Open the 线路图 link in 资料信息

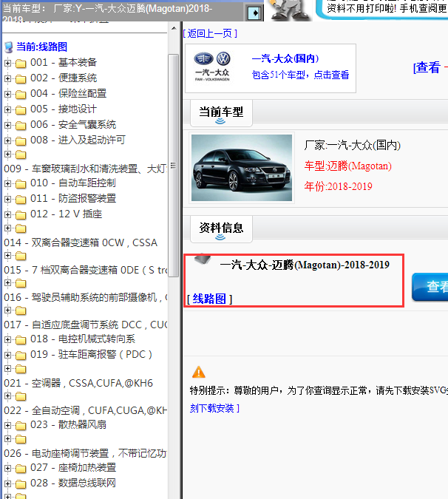click(209, 299)
